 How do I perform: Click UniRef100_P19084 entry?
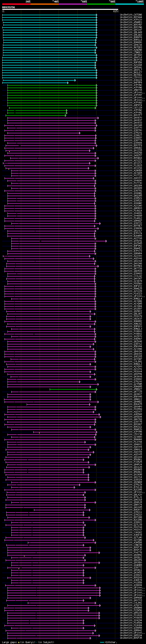click(131, 625)
